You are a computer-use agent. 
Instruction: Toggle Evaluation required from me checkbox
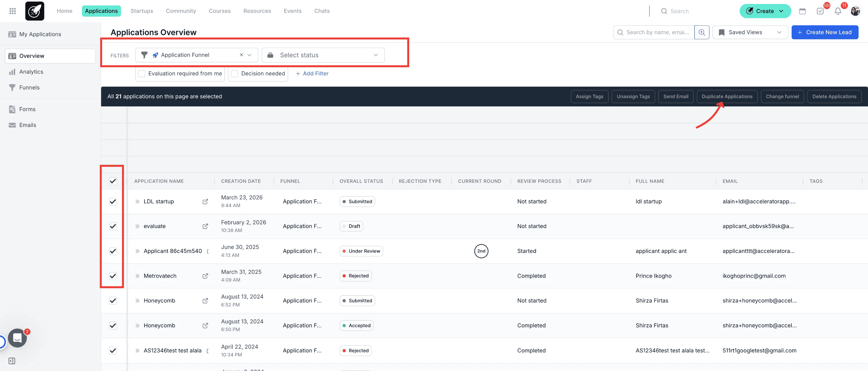pyautogui.click(x=142, y=73)
